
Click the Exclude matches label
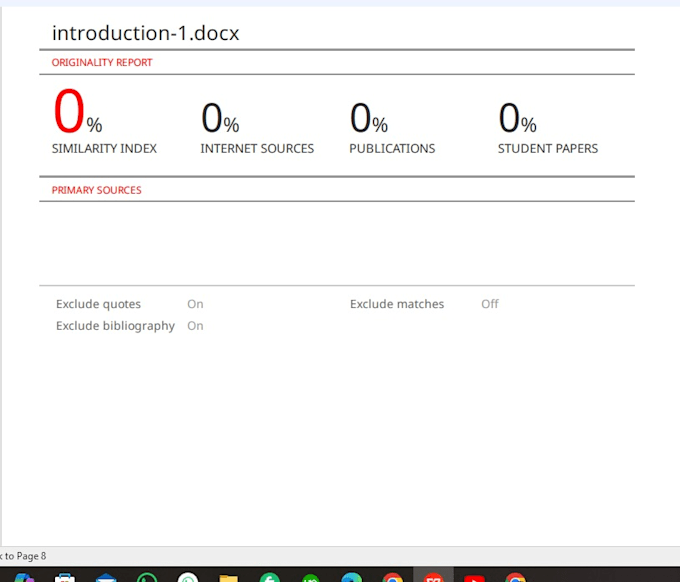pos(397,304)
